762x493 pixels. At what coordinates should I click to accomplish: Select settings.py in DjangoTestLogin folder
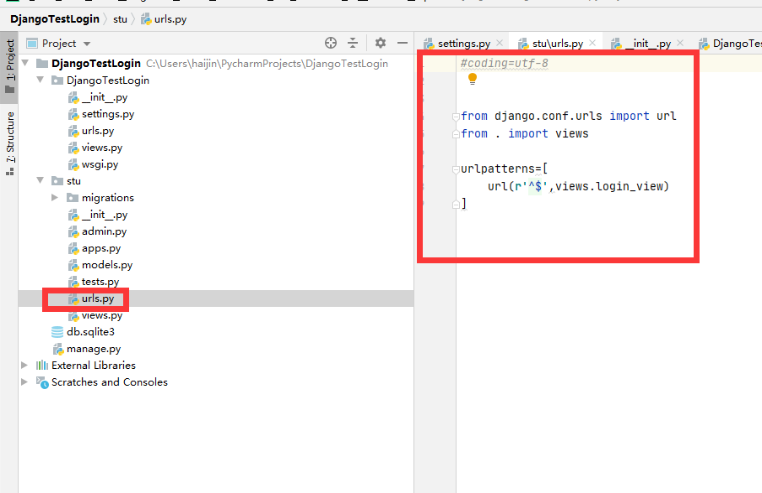click(107, 114)
